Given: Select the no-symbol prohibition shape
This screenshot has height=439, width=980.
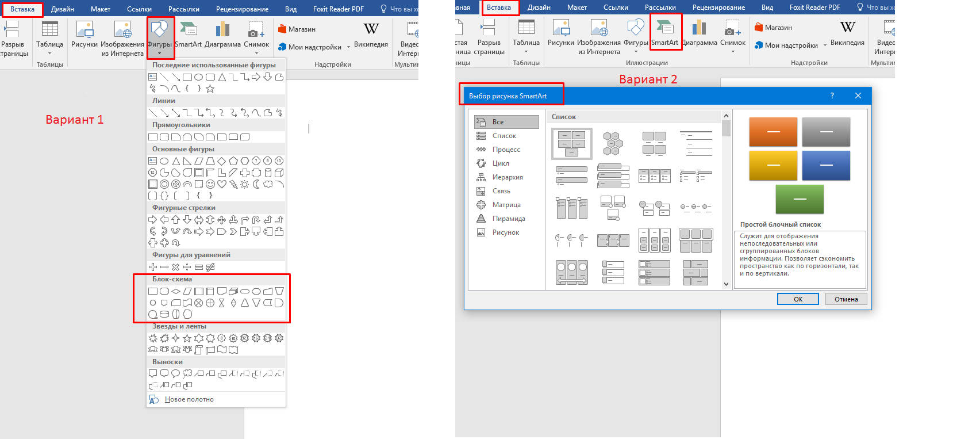Looking at the screenshot, I should pyautogui.click(x=175, y=184).
